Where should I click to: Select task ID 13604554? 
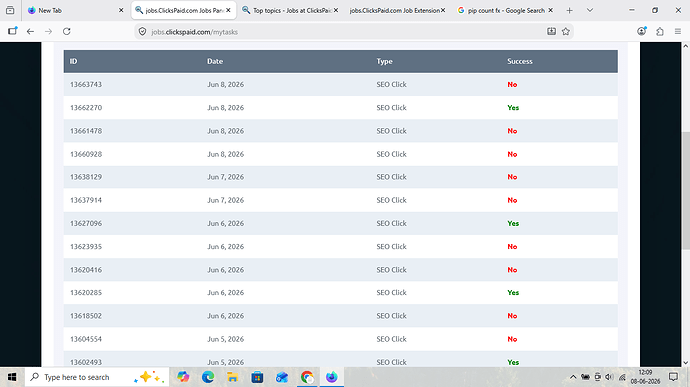[86, 339]
